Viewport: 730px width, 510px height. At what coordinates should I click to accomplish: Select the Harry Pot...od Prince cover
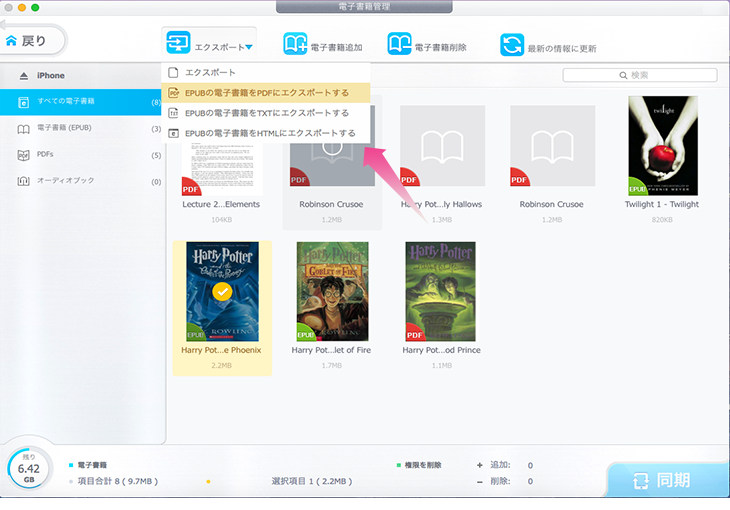440,292
